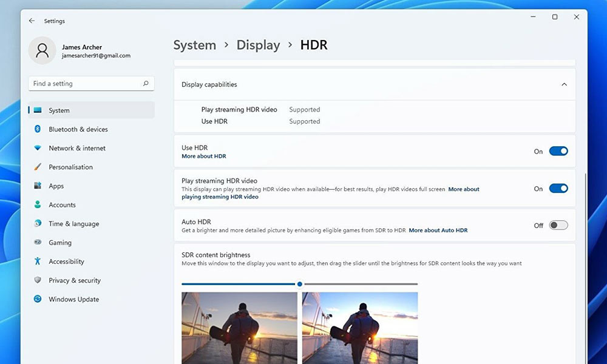Turn off the Use HDR toggle
The image size is (607, 364).
click(x=558, y=151)
